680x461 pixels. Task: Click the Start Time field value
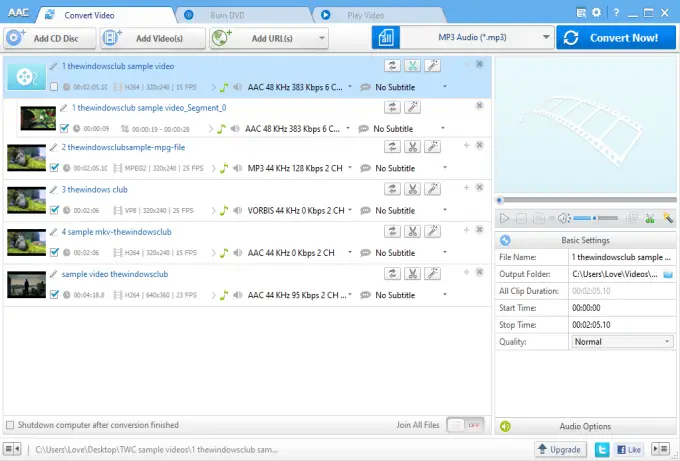tap(622, 308)
